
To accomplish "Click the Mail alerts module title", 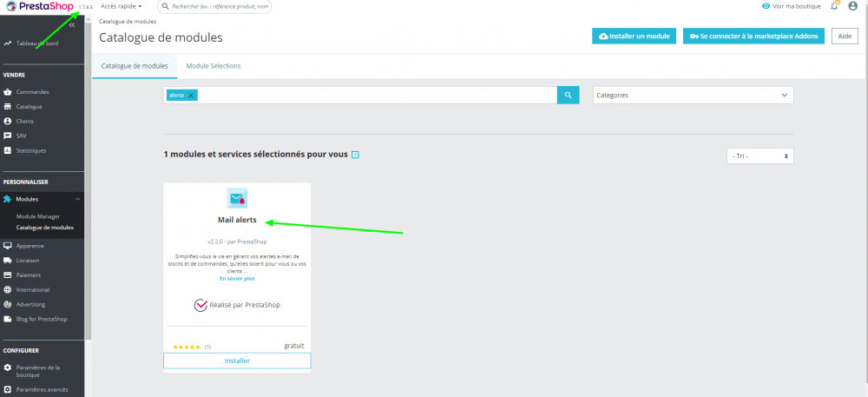I will (x=237, y=220).
